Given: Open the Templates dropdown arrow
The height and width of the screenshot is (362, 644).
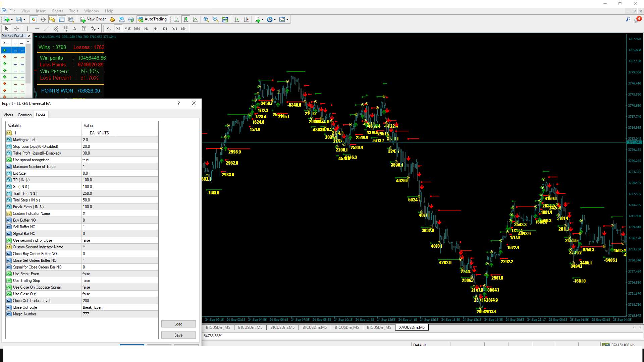Looking at the screenshot, I should point(287,19).
